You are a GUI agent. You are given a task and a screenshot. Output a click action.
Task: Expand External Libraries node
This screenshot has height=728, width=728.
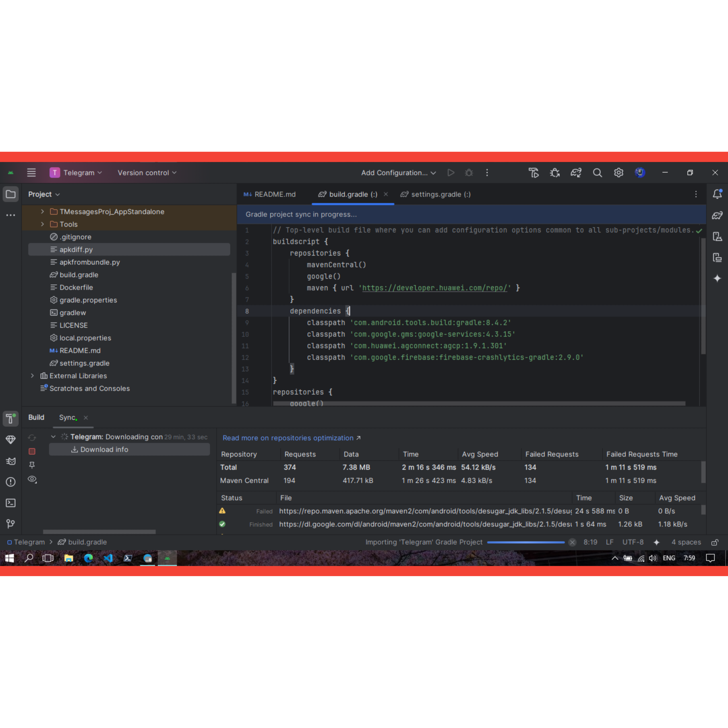[32, 376]
